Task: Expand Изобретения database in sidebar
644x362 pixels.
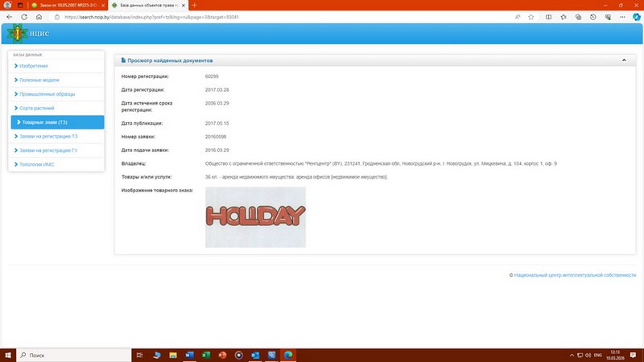Action: pyautogui.click(x=34, y=66)
